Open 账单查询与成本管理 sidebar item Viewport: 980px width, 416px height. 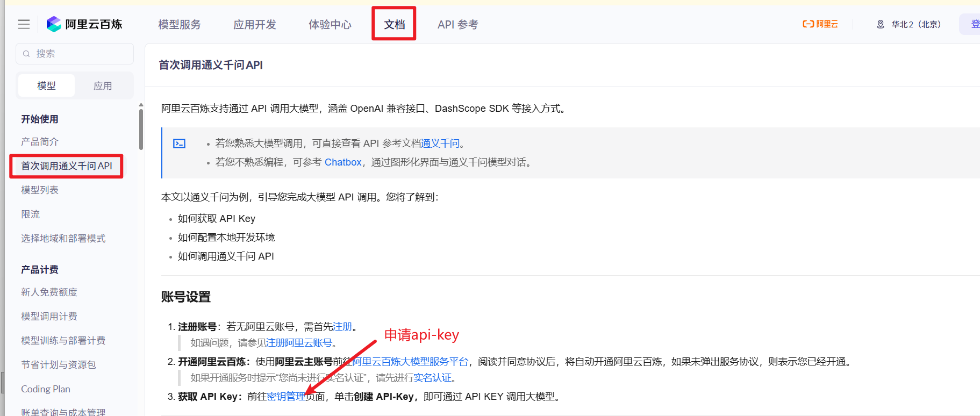click(x=63, y=412)
